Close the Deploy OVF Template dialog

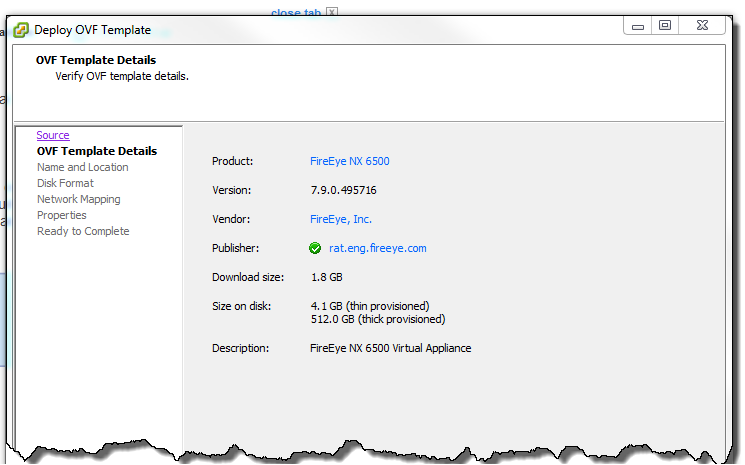point(702,25)
